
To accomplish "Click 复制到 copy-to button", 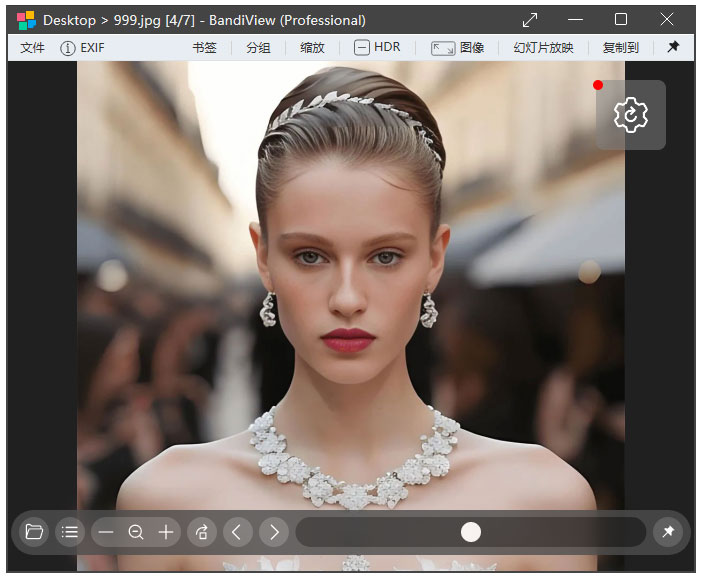I will click(x=620, y=48).
